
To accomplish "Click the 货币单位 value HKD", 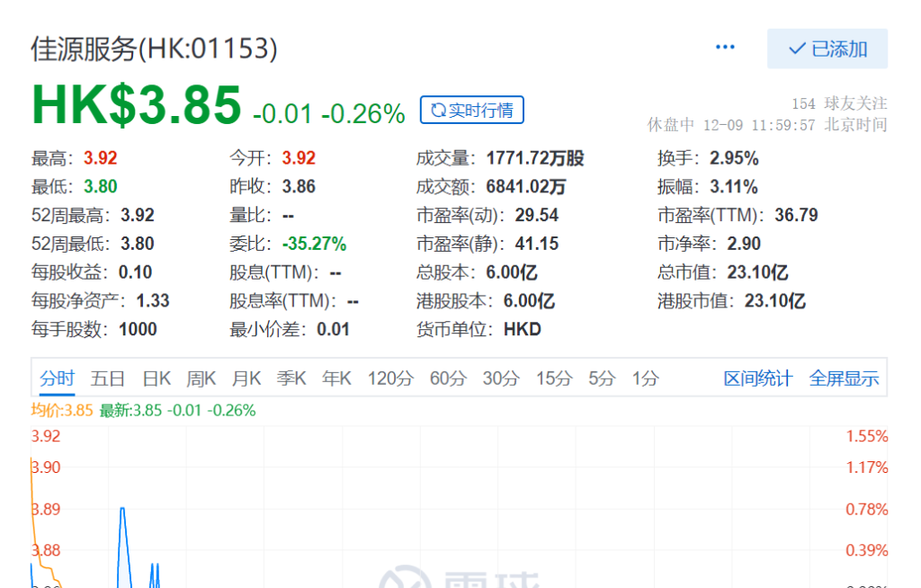I will (523, 330).
